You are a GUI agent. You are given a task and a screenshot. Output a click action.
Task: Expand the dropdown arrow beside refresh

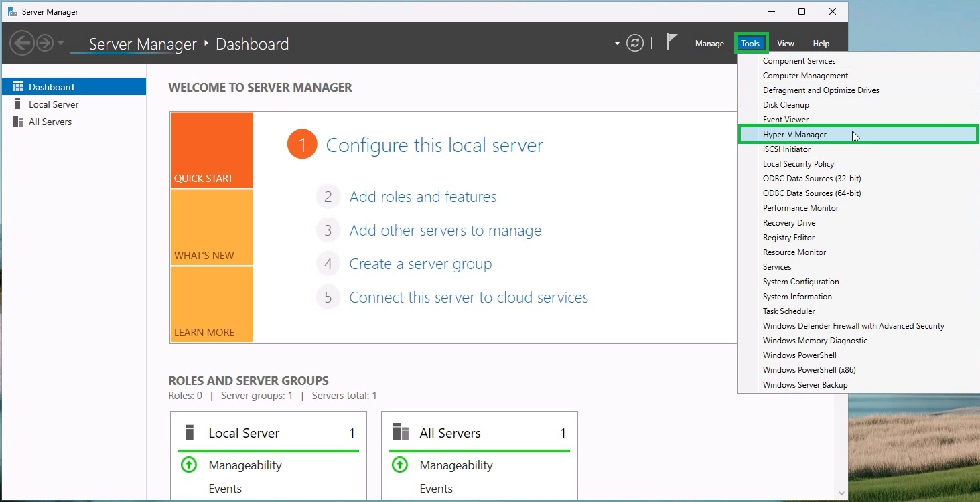617,44
